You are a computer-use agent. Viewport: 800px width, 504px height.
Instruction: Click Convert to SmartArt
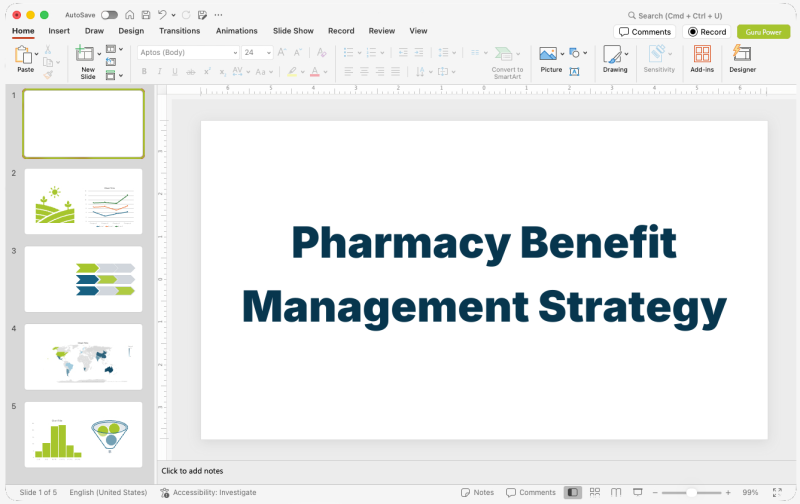[x=507, y=62]
